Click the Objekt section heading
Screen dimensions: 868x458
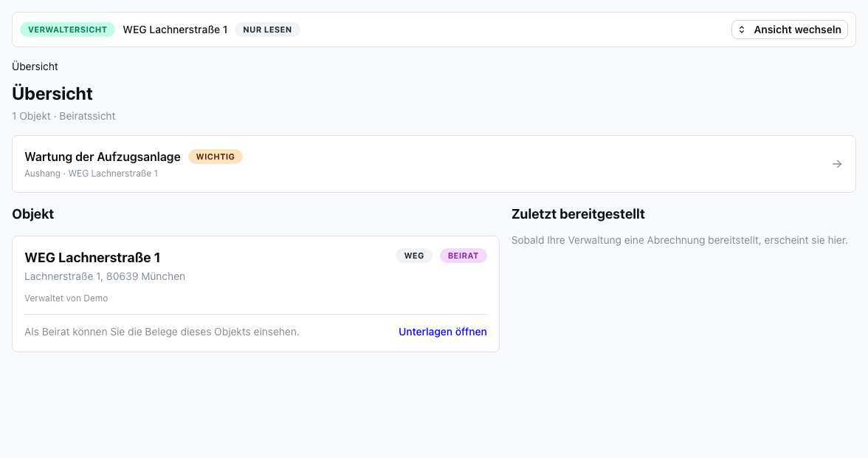coord(32,214)
